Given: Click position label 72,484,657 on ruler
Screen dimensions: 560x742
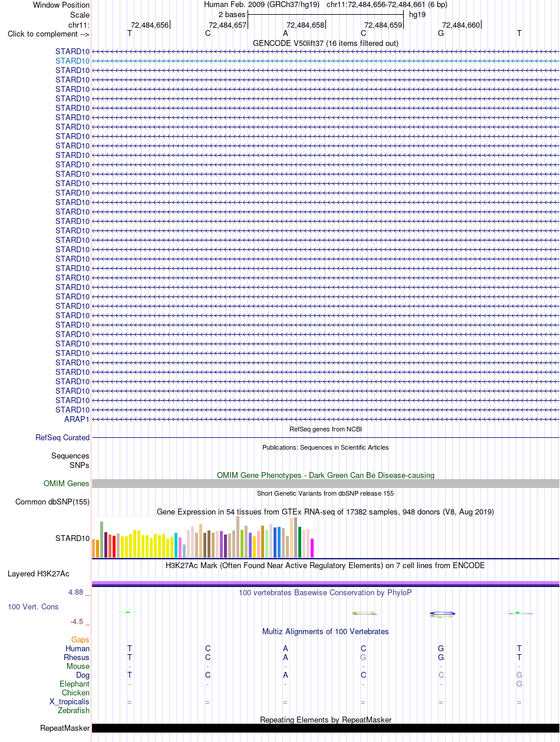Looking at the screenshot, I should [228, 25].
